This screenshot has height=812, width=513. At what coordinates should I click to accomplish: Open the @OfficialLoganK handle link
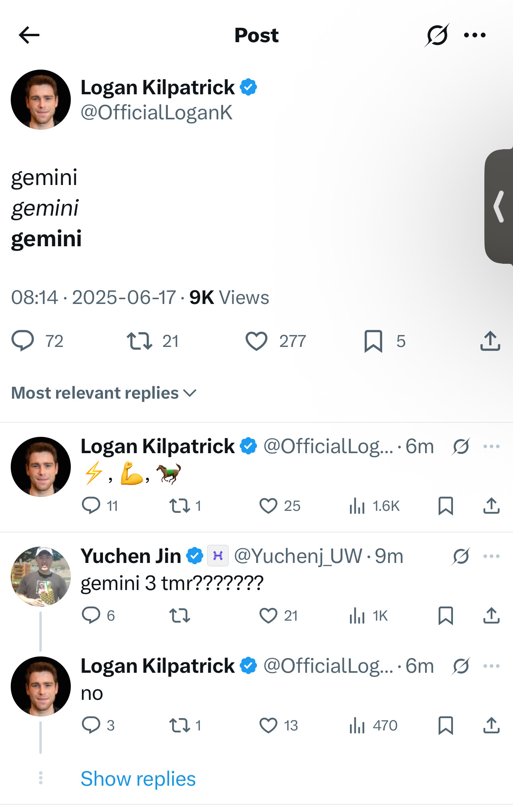click(x=156, y=113)
